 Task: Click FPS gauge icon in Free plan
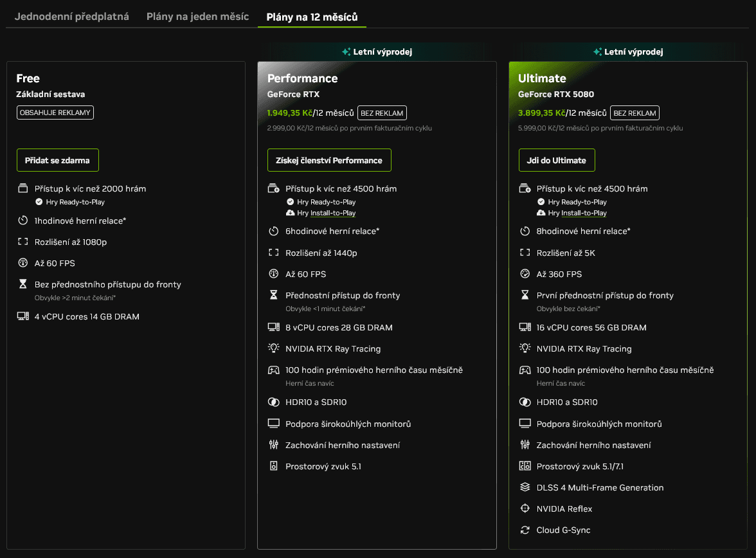coord(22,263)
